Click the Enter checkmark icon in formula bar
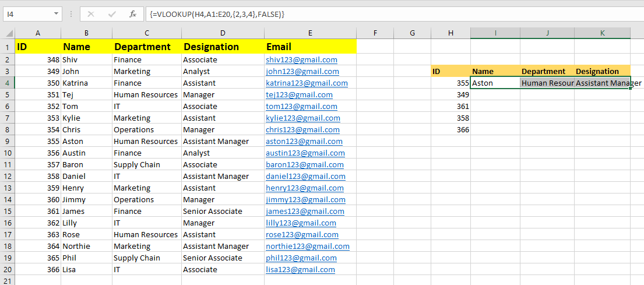The image size is (644, 285). (111, 13)
